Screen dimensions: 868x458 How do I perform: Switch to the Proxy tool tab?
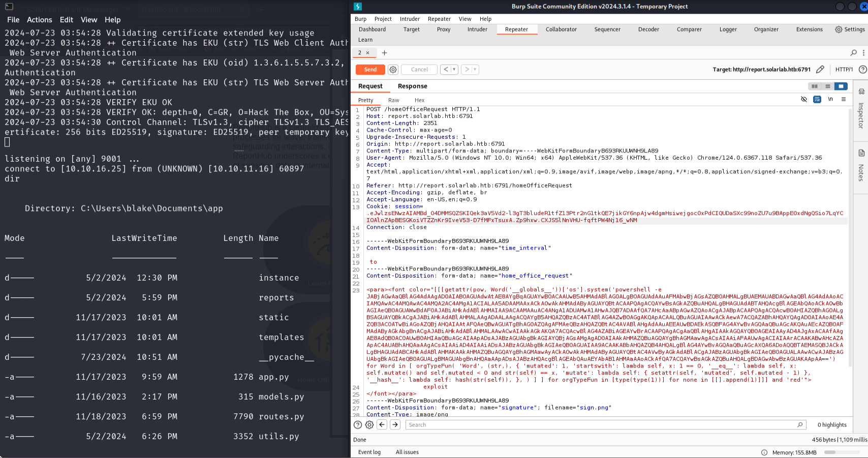click(444, 29)
